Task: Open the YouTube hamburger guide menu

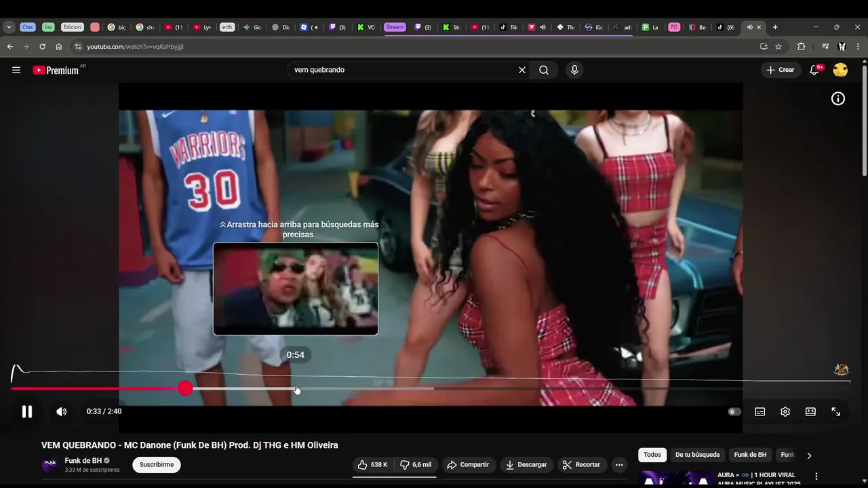Action: pyautogui.click(x=16, y=70)
